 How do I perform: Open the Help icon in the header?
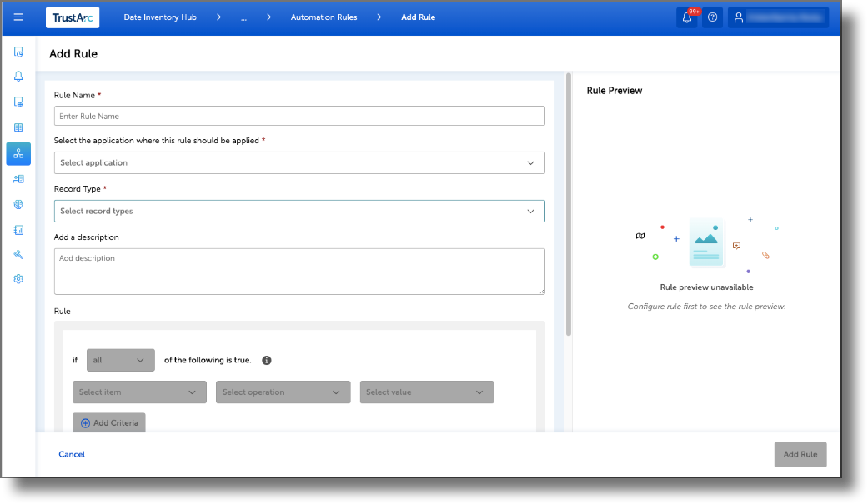click(x=712, y=17)
